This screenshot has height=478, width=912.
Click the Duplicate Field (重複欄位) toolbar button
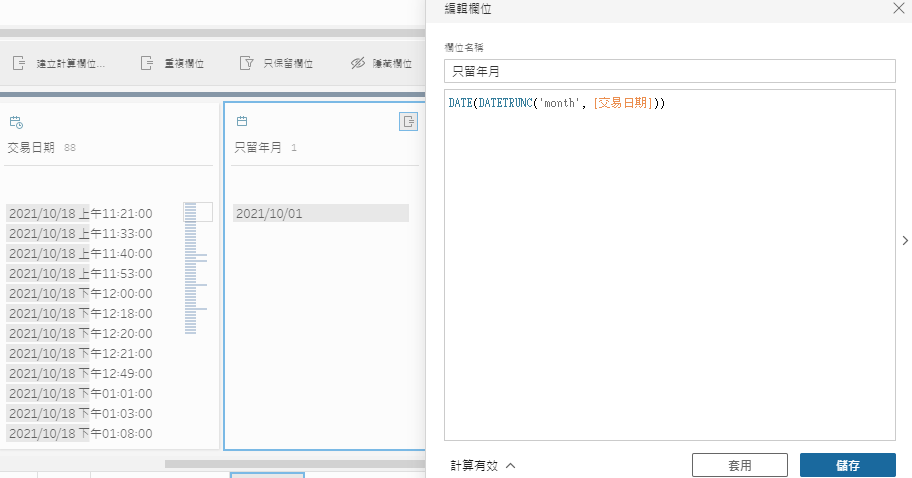pos(172,63)
